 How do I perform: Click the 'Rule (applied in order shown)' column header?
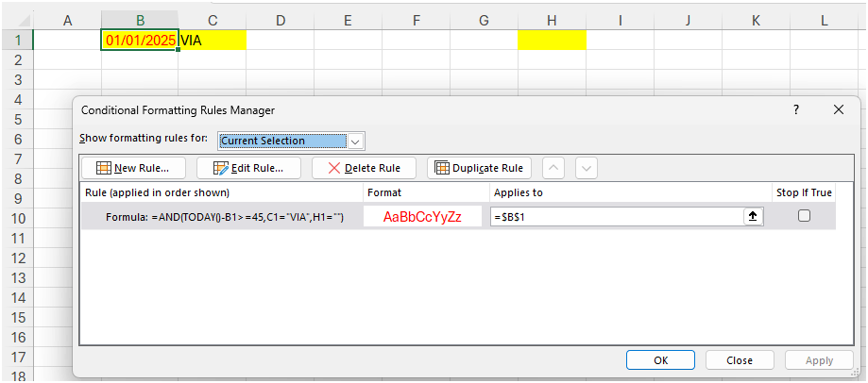222,192
